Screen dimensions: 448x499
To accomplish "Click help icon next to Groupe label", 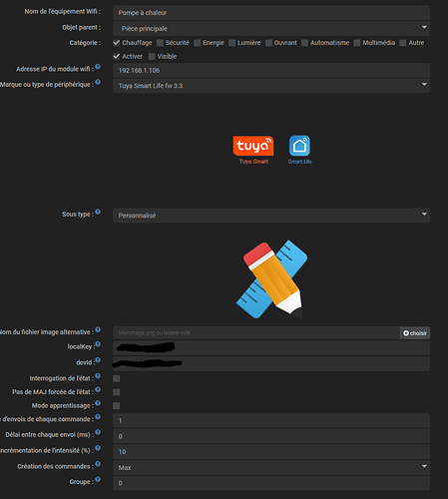I will [98, 479].
